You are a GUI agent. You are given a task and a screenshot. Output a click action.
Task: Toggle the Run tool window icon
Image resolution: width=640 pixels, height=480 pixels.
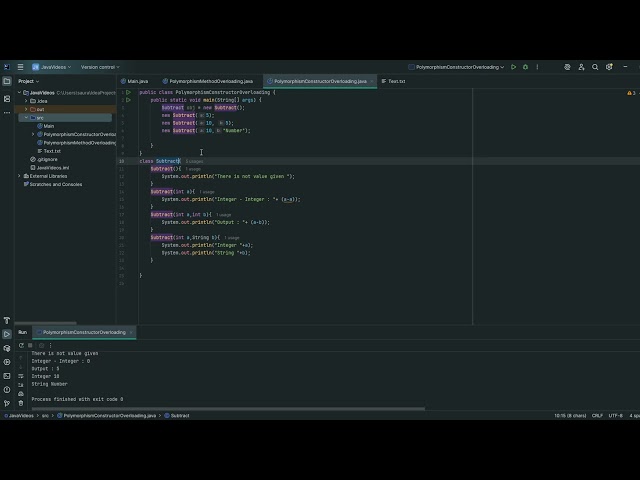click(7, 334)
